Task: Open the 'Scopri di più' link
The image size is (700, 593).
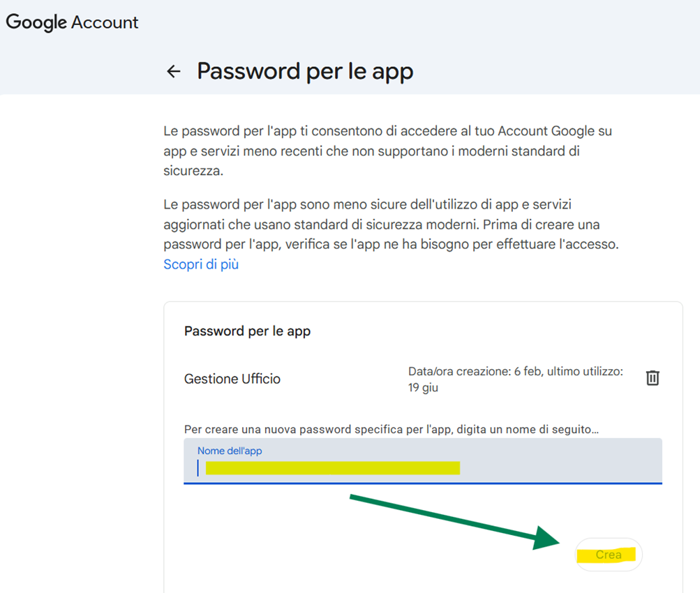Action: [x=201, y=264]
